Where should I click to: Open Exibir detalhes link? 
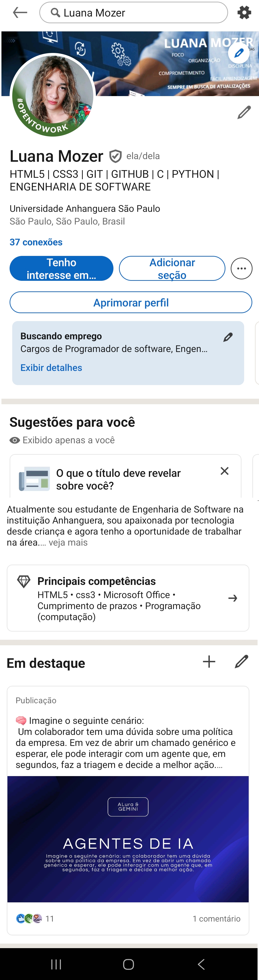click(51, 368)
